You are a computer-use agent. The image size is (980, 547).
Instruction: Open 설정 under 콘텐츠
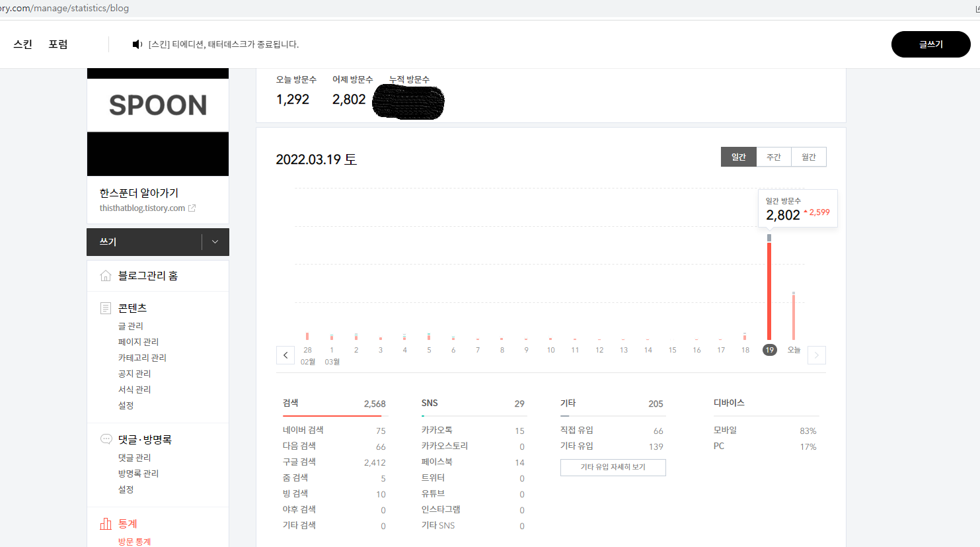pyautogui.click(x=126, y=405)
